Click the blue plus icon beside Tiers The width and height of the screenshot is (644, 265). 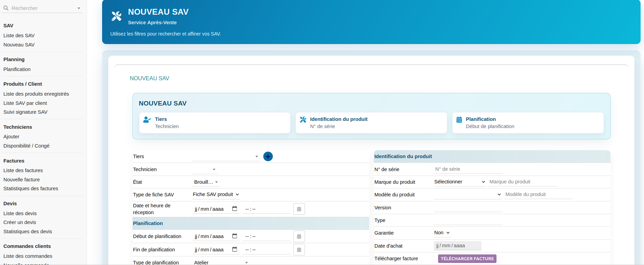(x=268, y=156)
